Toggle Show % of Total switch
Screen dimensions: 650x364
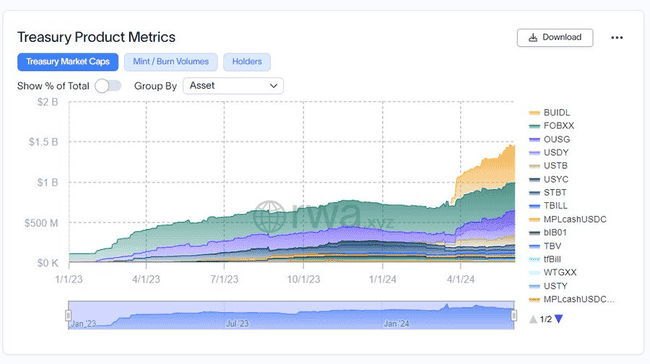point(108,86)
